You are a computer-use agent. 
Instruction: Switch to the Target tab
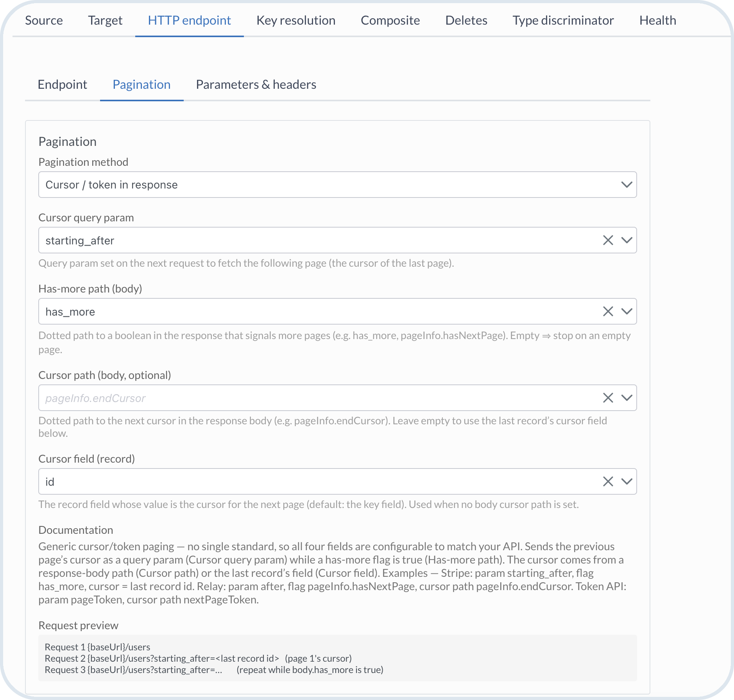coord(105,20)
